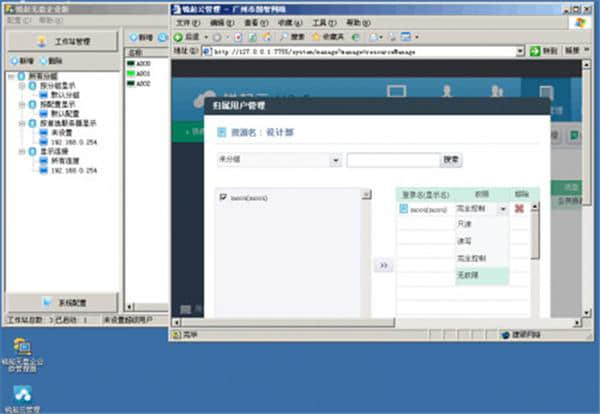Open IE Search from the toolbar

[293, 37]
